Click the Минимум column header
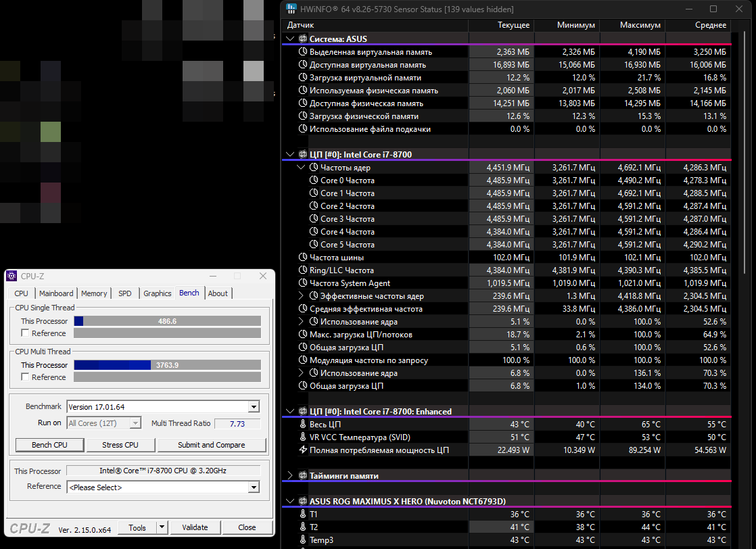This screenshot has width=756, height=549. [x=567, y=25]
